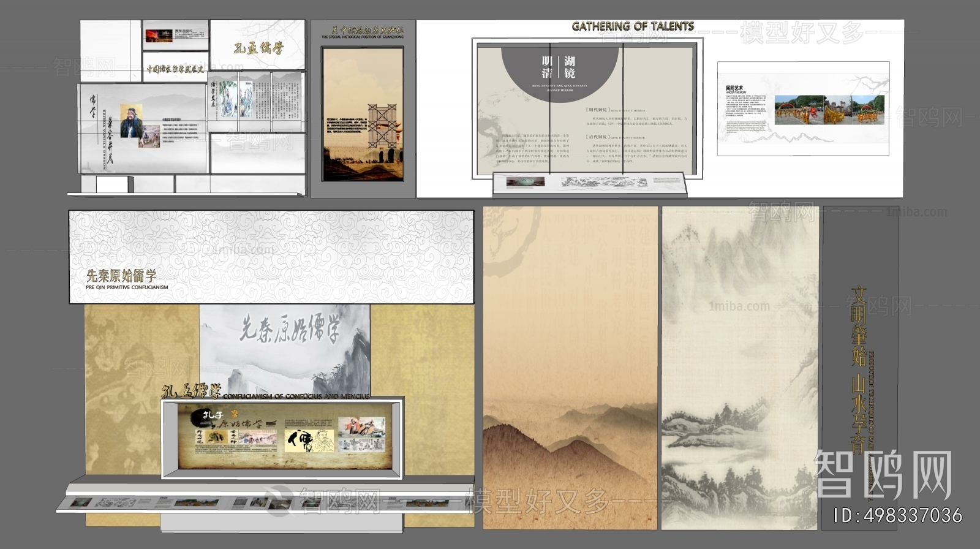Click the GATHERING OF TALENTS heading

pyautogui.click(x=632, y=26)
